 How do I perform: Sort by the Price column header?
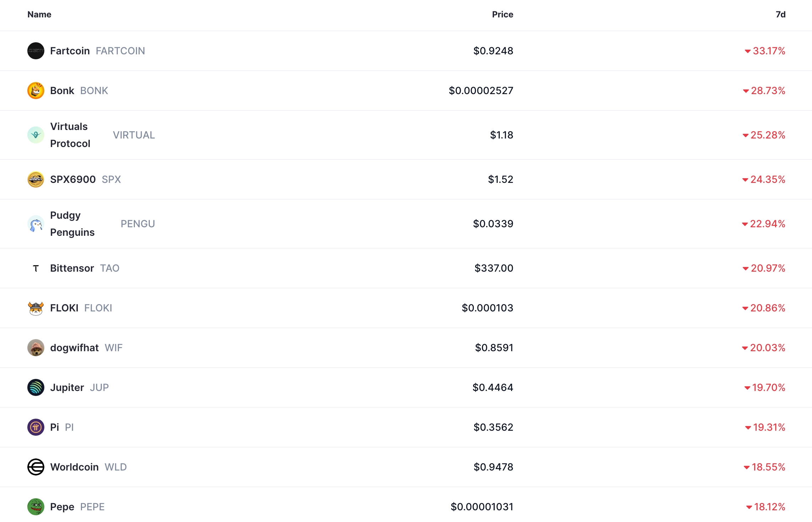coord(502,15)
